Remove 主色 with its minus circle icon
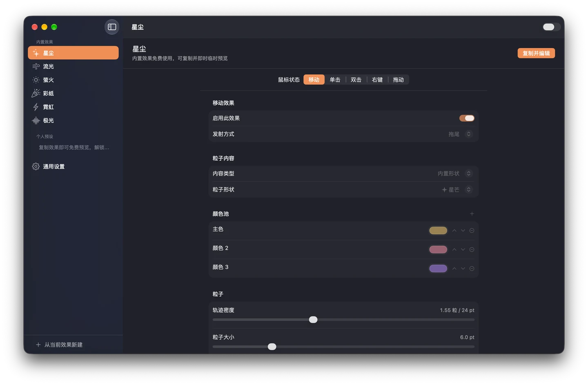 click(x=472, y=231)
